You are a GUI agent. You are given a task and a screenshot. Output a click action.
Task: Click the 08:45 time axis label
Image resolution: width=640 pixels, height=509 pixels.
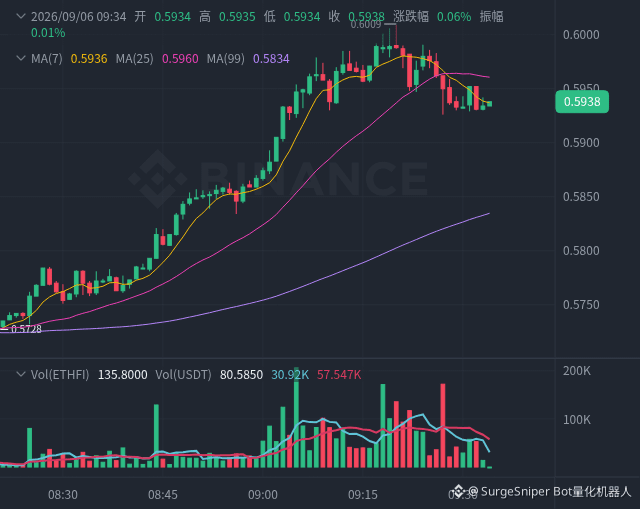163,495
